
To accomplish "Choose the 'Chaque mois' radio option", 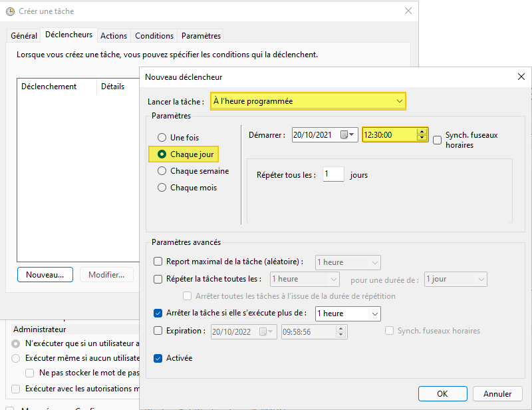I will 162,188.
